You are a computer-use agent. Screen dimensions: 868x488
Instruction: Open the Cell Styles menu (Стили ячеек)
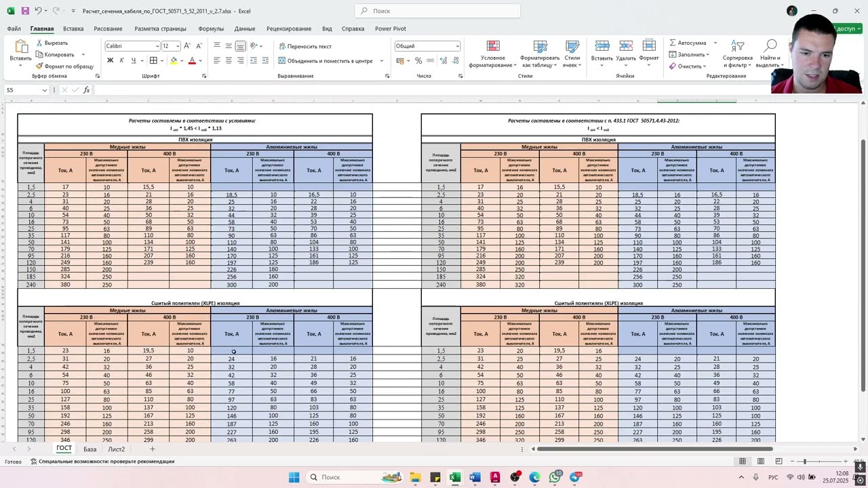click(x=572, y=54)
